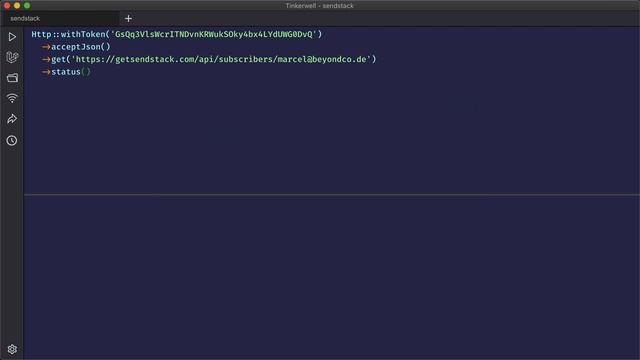
Task: Open the folder icon in the sidebar
Action: tap(12, 78)
